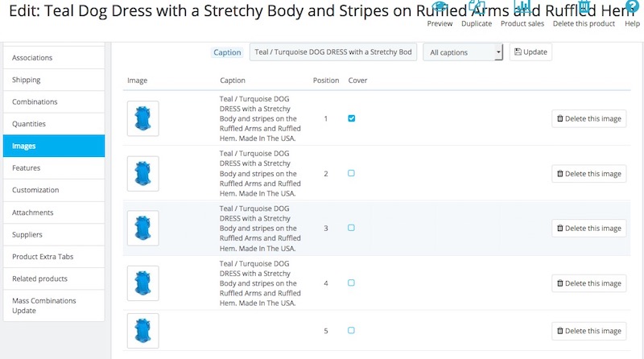Open the Combinations tab in the sidebar
The width and height of the screenshot is (644, 359).
point(54,102)
